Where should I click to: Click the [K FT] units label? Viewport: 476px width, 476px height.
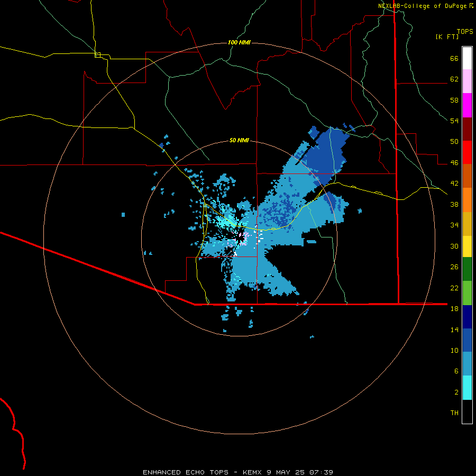[447, 36]
